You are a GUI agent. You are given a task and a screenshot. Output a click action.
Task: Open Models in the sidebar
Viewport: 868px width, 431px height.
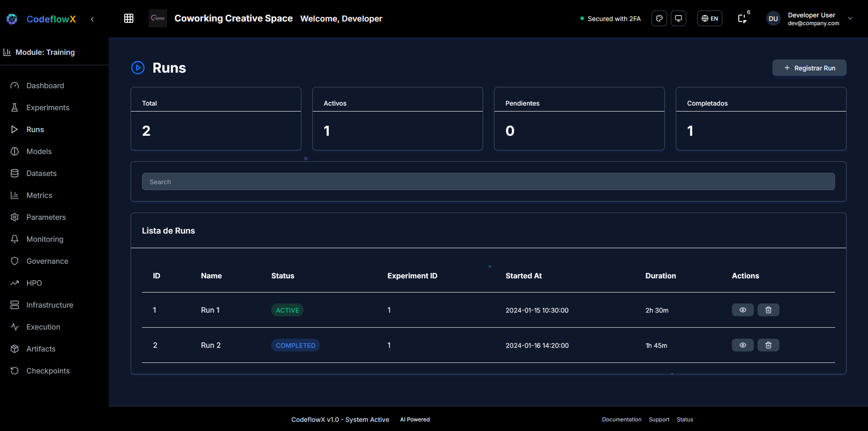pos(39,151)
